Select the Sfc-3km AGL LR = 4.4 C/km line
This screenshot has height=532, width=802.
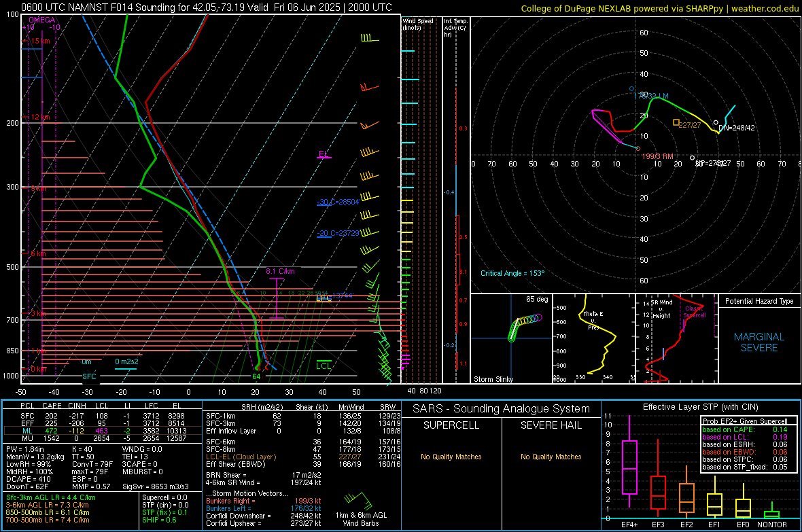click(x=51, y=498)
